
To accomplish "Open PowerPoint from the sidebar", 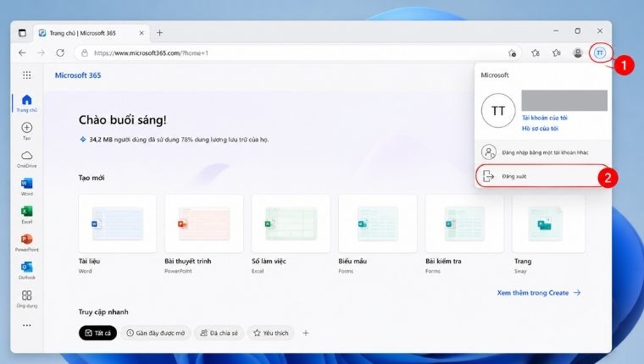I will pyautogui.click(x=27, y=243).
